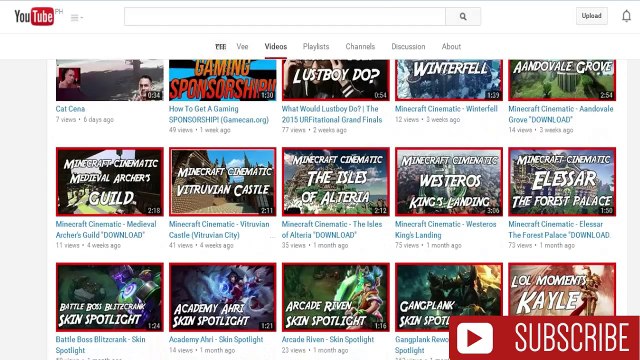Open LoL Moments Kayle thumbnail

562,289
